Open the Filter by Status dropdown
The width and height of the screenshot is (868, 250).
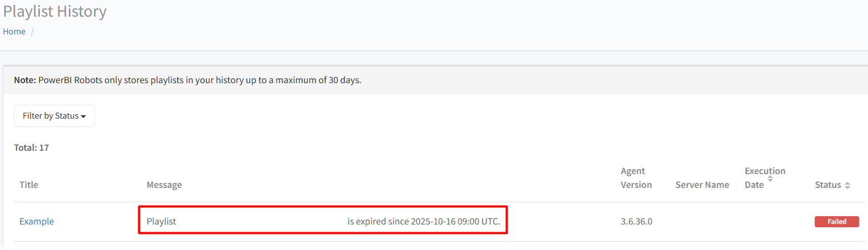tap(54, 116)
